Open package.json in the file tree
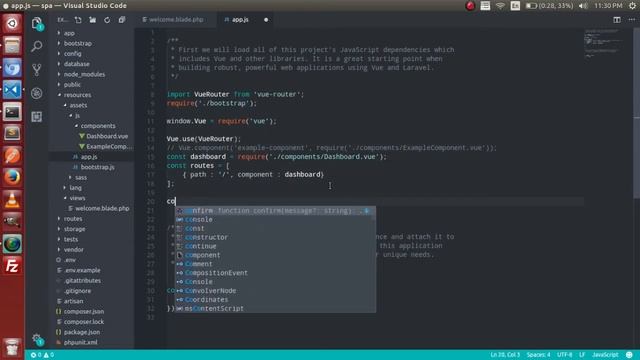The height and width of the screenshot is (360, 640). [x=82, y=332]
